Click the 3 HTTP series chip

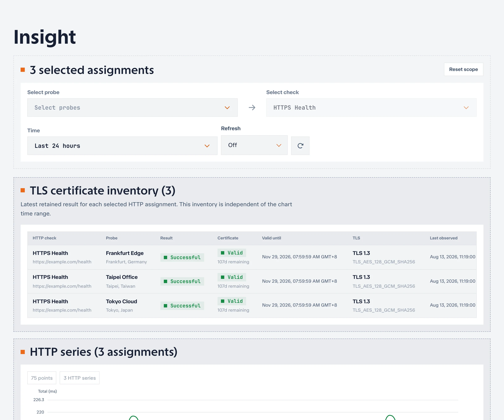click(79, 378)
